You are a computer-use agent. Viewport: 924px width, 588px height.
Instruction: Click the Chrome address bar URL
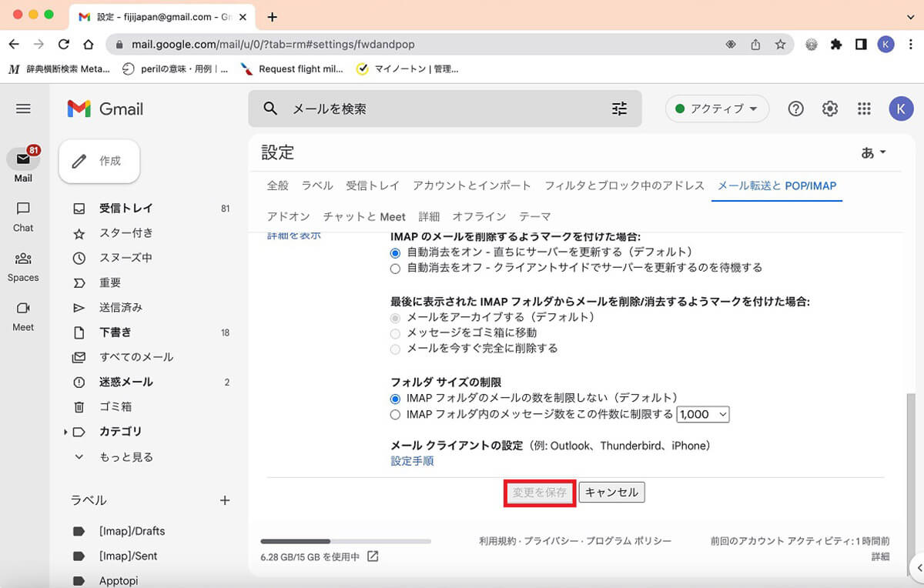click(273, 45)
